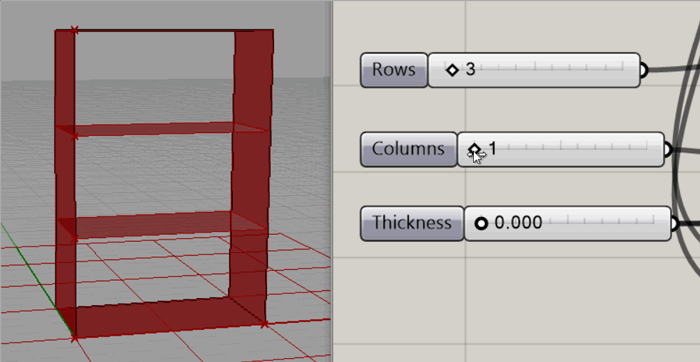Click the Rows slider output connector
The height and width of the screenshot is (362, 700).
(x=643, y=70)
